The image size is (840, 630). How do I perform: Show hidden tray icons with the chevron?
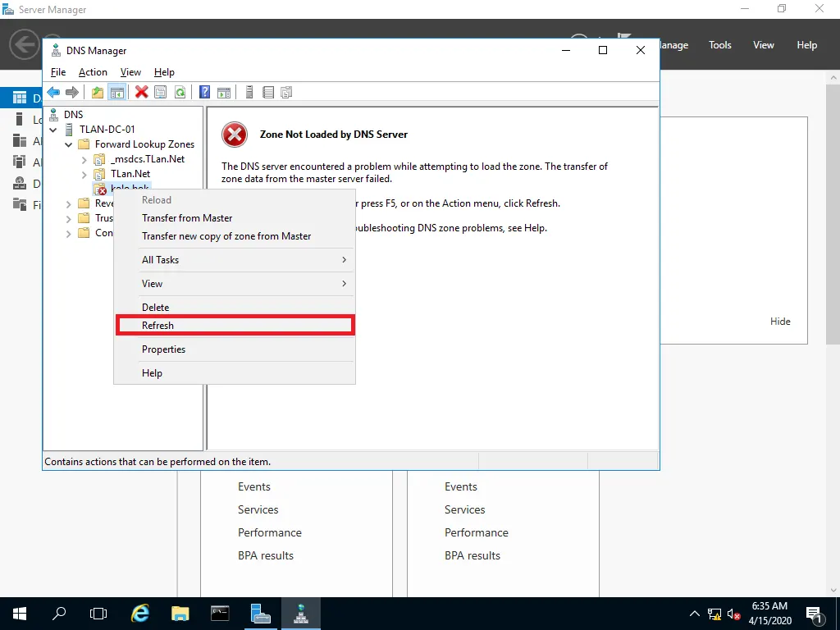pyautogui.click(x=694, y=614)
